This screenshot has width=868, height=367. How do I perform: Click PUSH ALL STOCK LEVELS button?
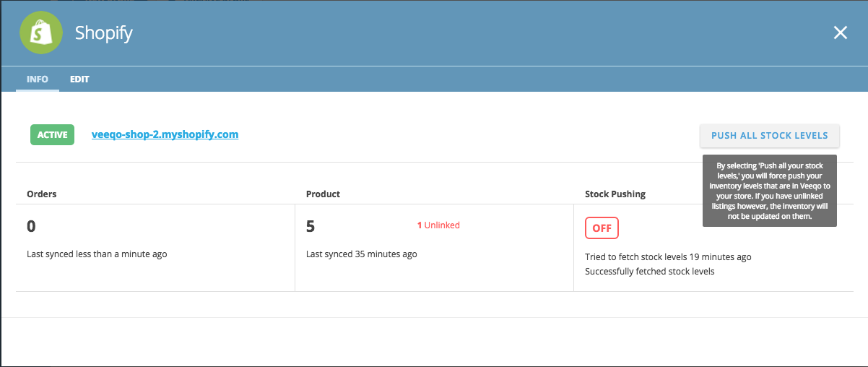click(x=769, y=136)
